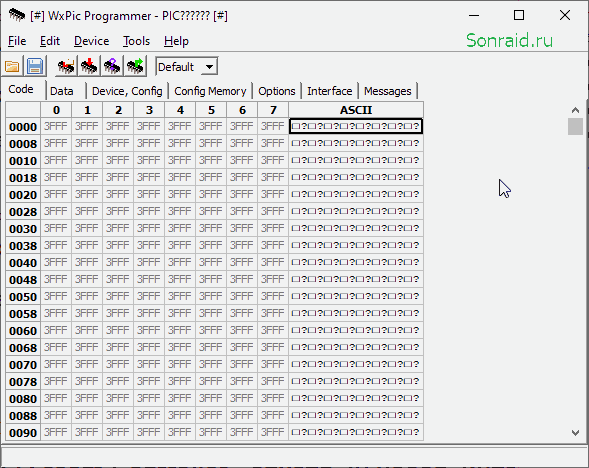This screenshot has width=589, height=468.
Task: Click the 3FFF cell at row 0010 column 2
Action: coord(118,160)
